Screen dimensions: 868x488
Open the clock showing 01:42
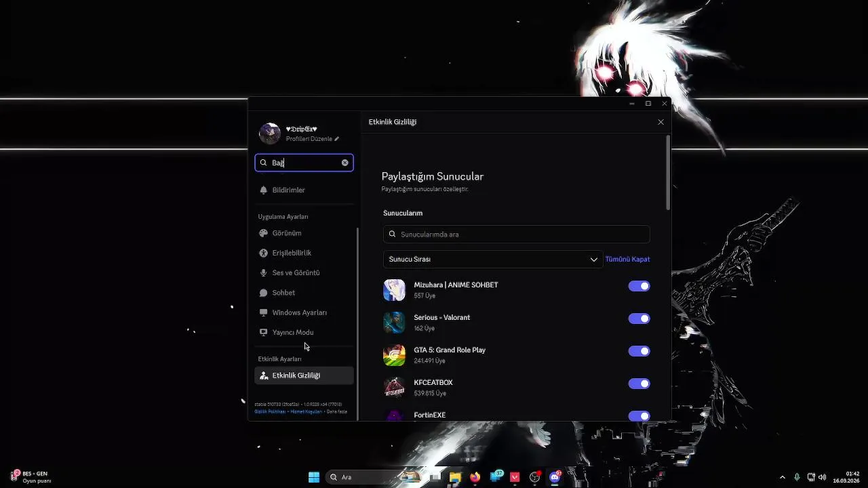[x=847, y=477]
